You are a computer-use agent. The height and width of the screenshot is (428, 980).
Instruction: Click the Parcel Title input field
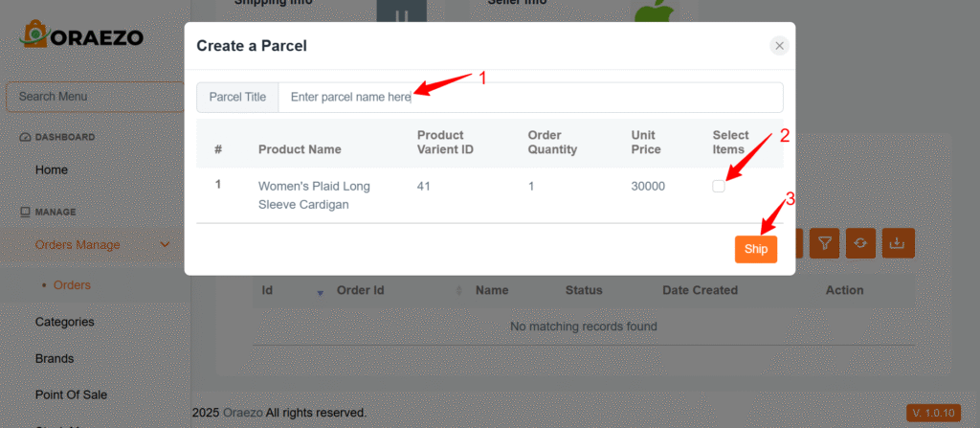[530, 97]
